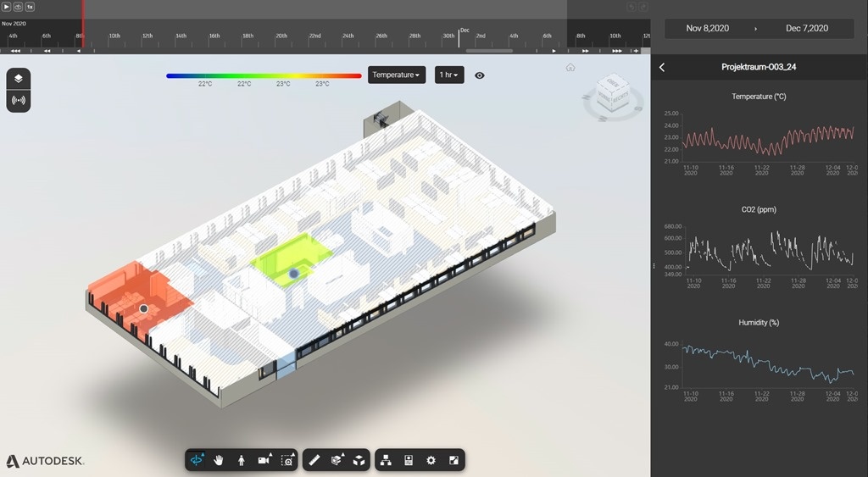Select the Measure ruler tool
868x477 pixels.
coord(314,460)
